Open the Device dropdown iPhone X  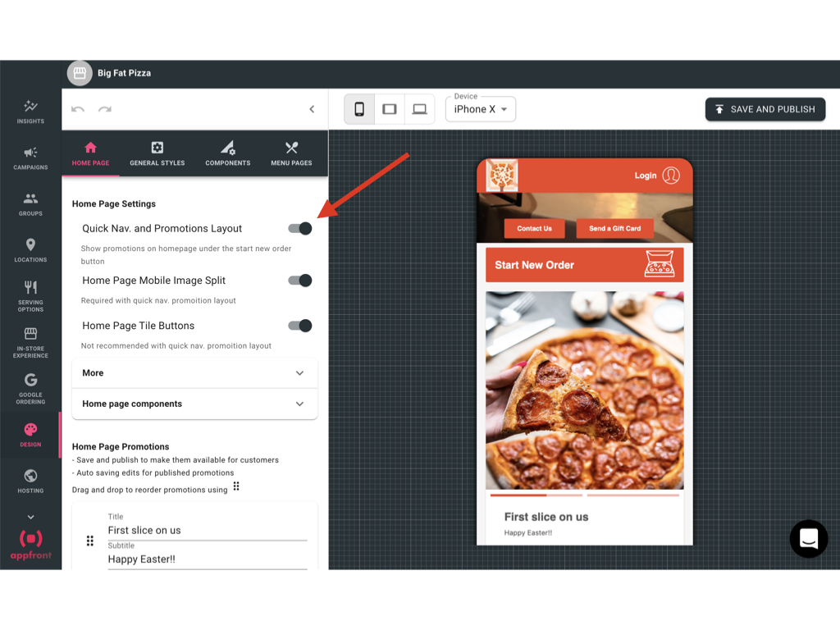(481, 109)
